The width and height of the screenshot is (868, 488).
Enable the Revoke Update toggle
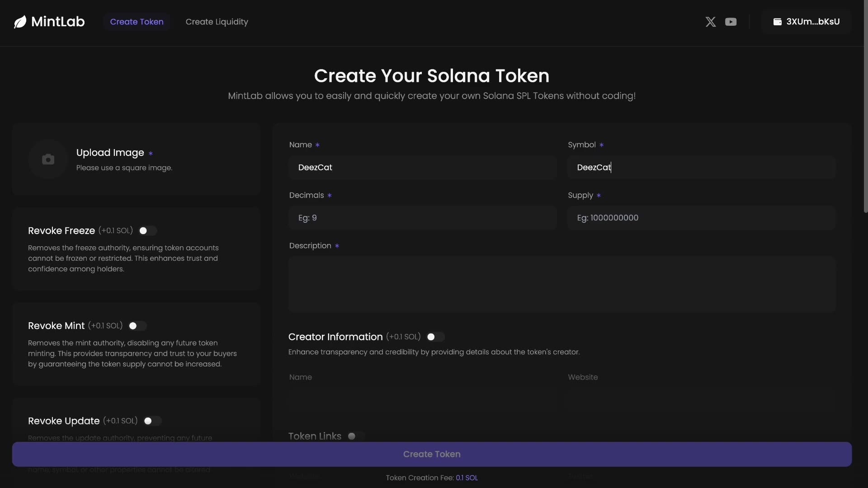(152, 421)
